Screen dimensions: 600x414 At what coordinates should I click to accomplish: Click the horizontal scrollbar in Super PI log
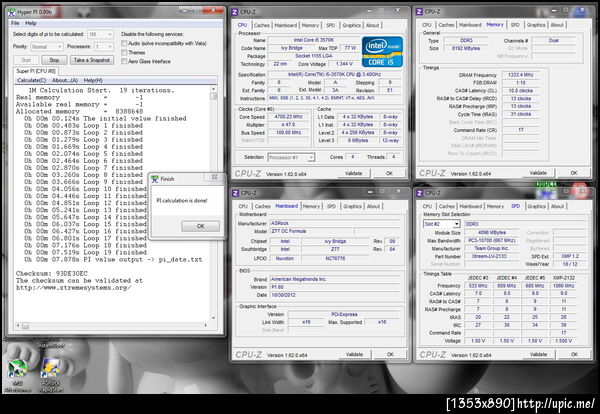(112, 326)
